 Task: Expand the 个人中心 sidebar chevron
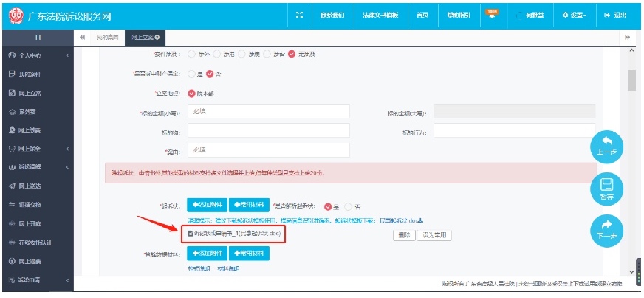point(67,55)
